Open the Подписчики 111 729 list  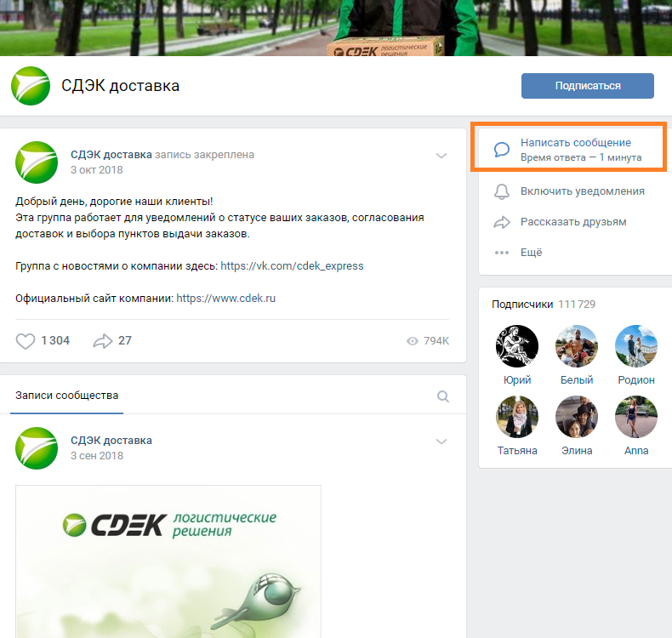pyautogui.click(x=544, y=305)
